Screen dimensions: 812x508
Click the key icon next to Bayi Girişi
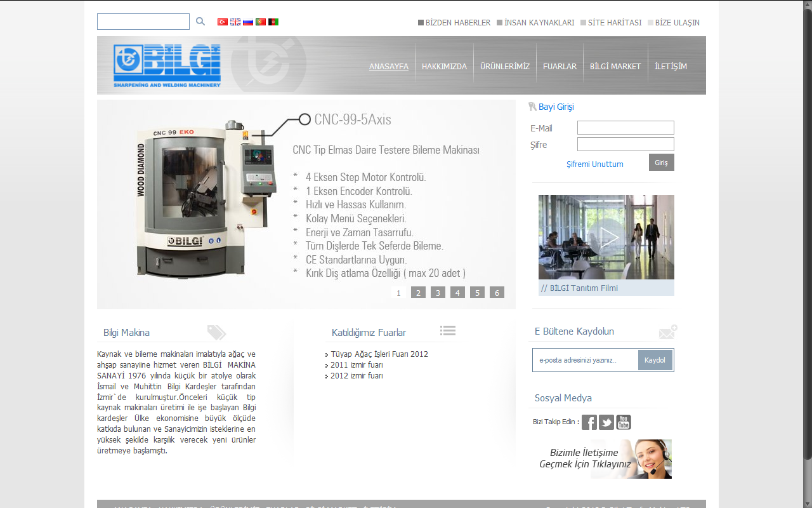tap(532, 107)
